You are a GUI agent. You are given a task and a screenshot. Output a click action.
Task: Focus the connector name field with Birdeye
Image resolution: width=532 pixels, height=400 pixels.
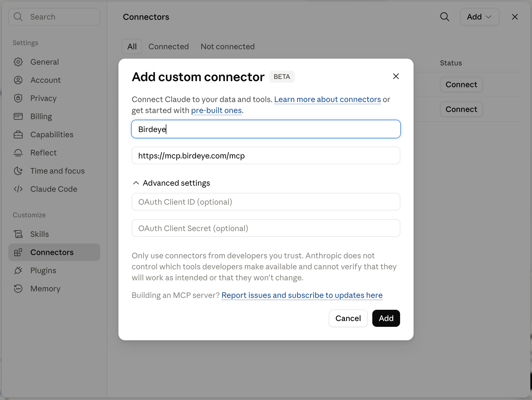266,129
